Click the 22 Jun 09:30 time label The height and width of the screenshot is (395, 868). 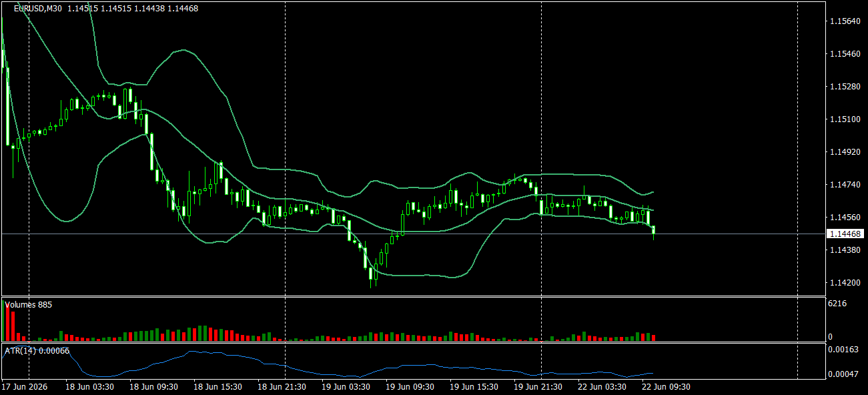click(666, 387)
